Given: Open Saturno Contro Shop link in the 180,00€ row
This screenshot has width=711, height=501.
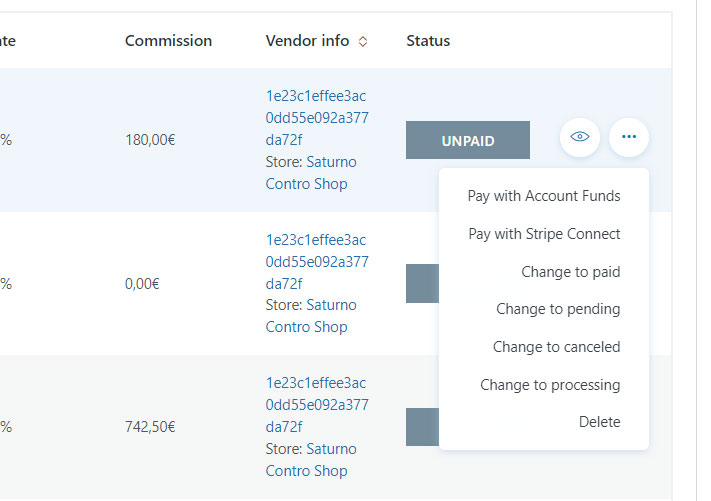Looking at the screenshot, I should pyautogui.click(x=311, y=173).
